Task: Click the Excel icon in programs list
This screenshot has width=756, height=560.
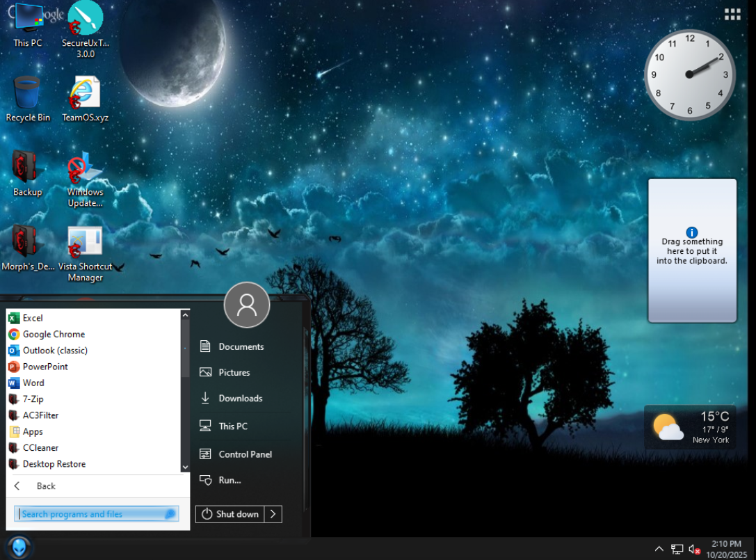Action: tap(14, 318)
